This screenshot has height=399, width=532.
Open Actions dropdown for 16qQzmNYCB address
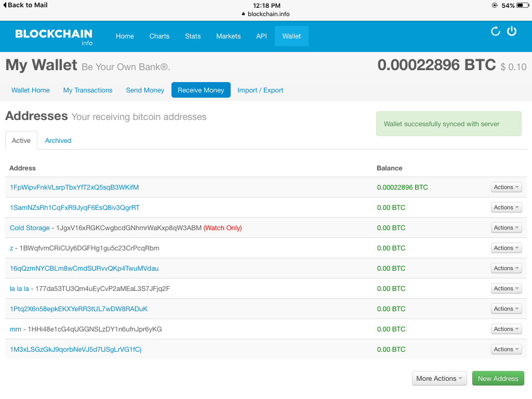pos(506,268)
